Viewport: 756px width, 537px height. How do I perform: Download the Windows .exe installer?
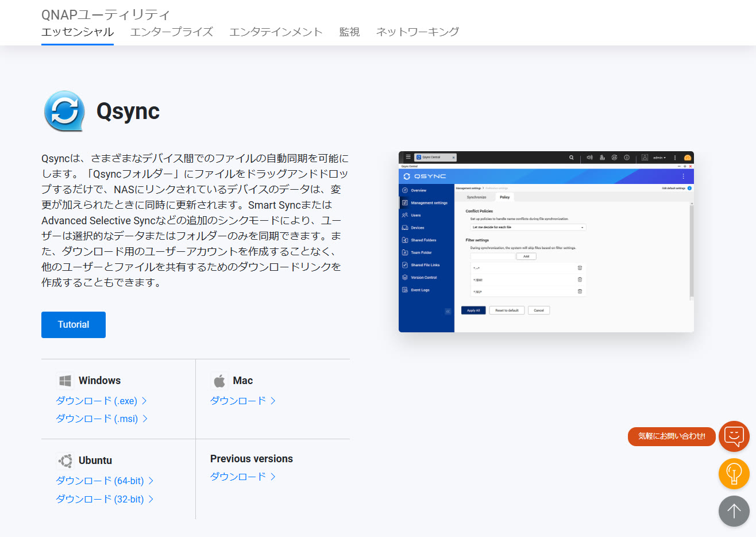point(102,401)
